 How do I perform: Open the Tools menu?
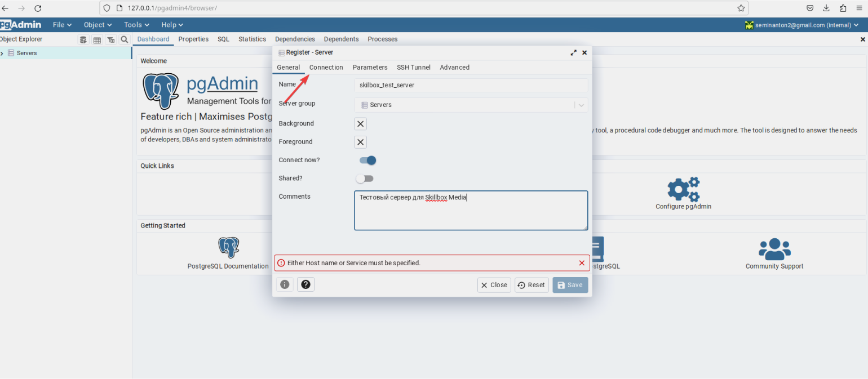136,25
